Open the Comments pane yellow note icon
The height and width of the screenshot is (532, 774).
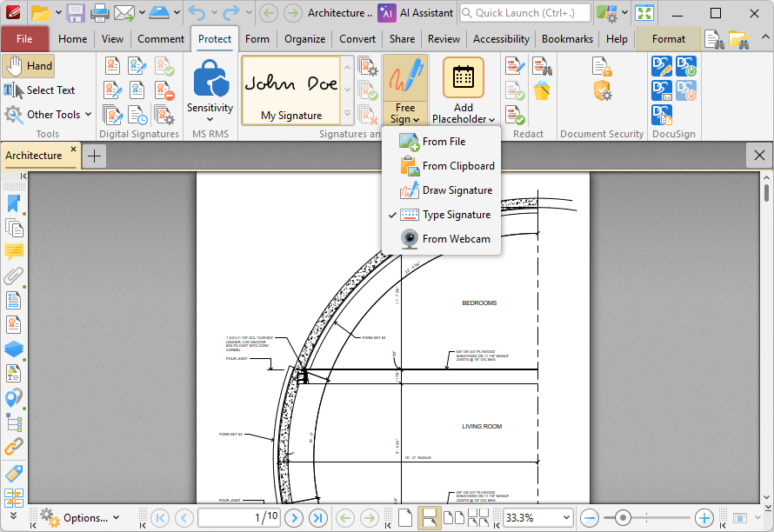(x=13, y=252)
